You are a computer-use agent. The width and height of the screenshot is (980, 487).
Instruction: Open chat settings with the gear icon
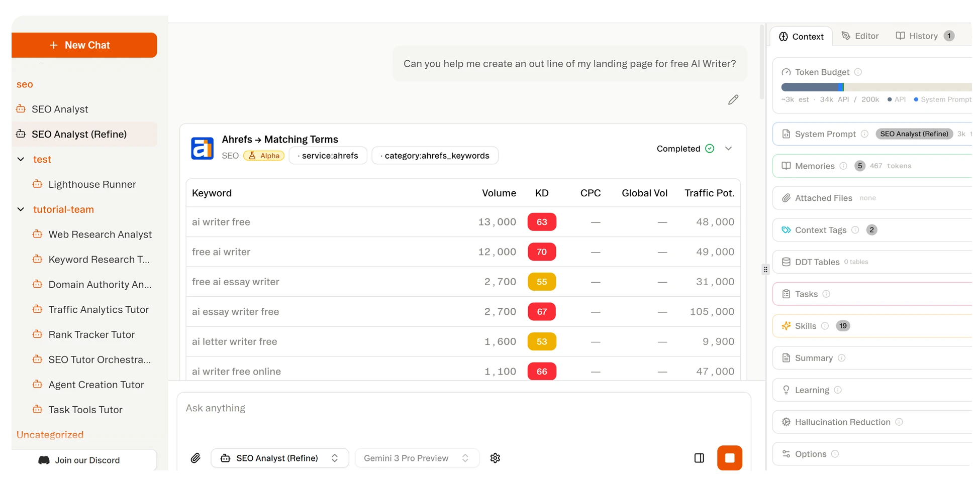click(x=495, y=458)
